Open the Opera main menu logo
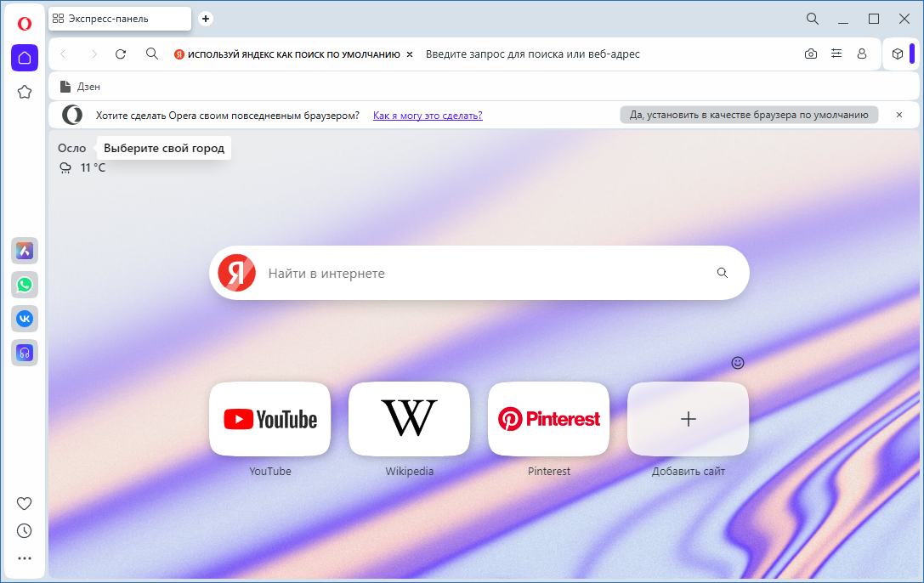Viewport: 924px width, 583px height. (24, 24)
